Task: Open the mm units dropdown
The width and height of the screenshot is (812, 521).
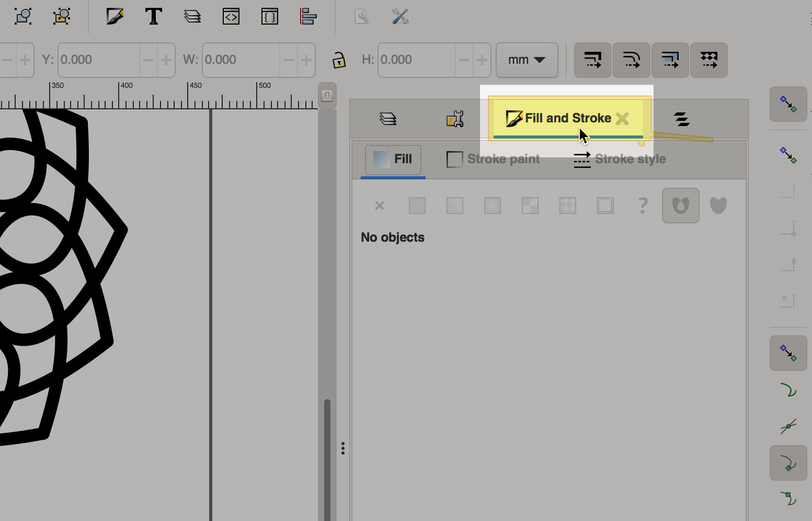Action: pyautogui.click(x=527, y=60)
